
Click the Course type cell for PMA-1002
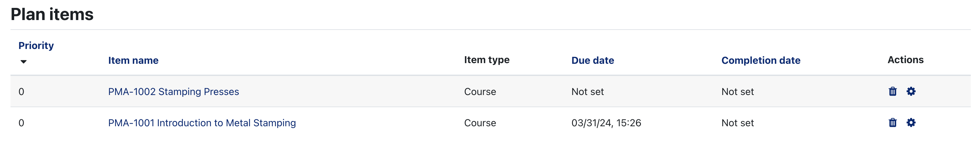[480, 92]
